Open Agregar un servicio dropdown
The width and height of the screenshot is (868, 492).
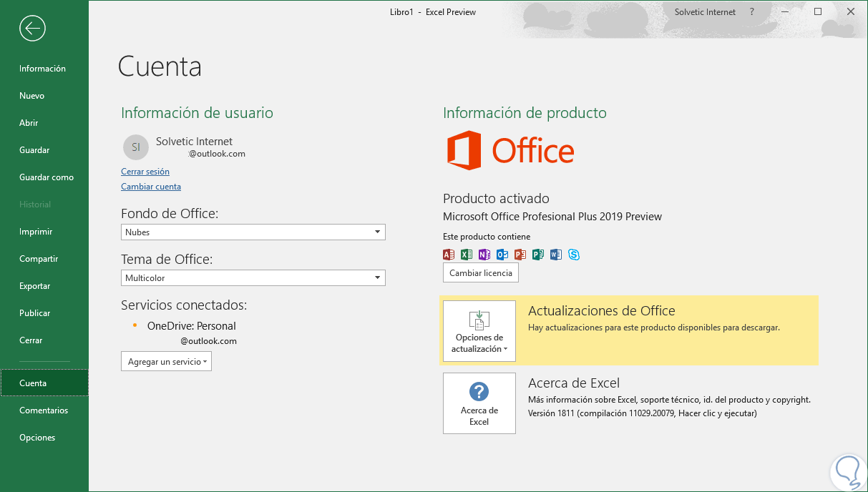(166, 361)
